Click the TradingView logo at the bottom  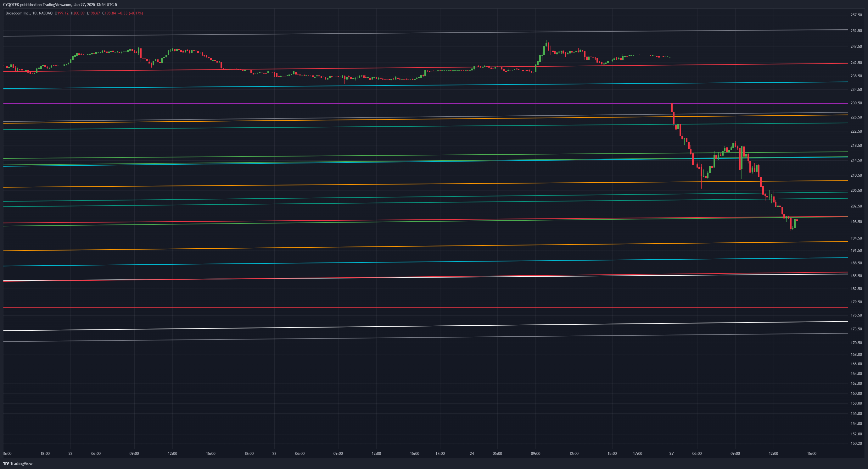coord(18,464)
